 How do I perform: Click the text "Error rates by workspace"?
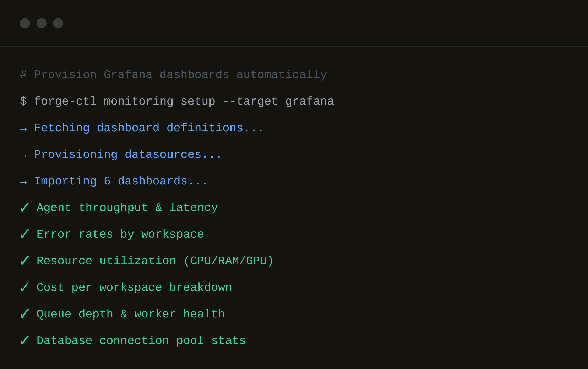[x=120, y=234]
